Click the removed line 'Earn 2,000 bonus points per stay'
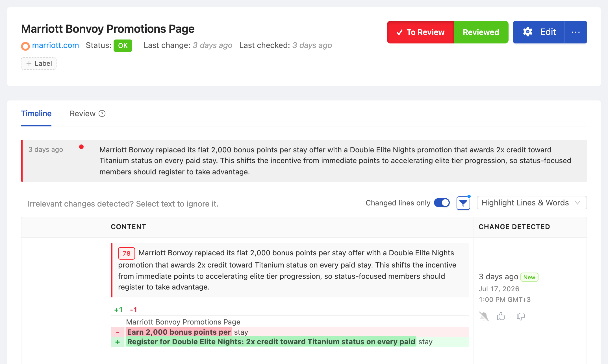 (x=290, y=332)
